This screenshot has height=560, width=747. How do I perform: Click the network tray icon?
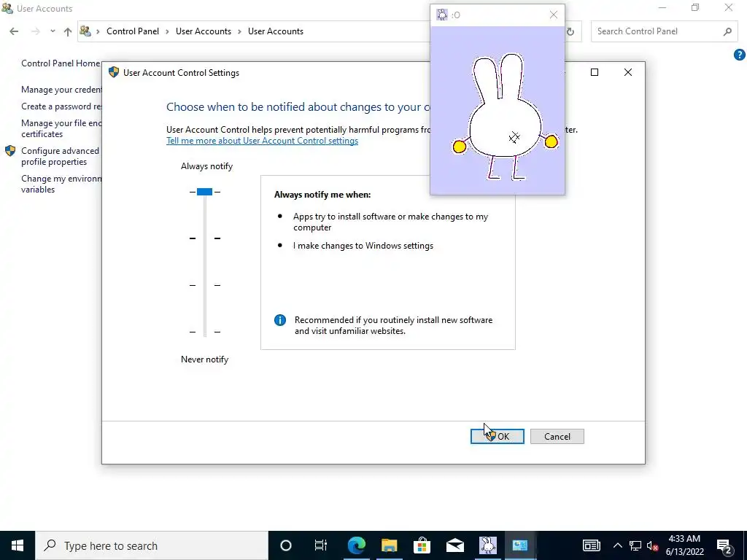click(x=635, y=545)
